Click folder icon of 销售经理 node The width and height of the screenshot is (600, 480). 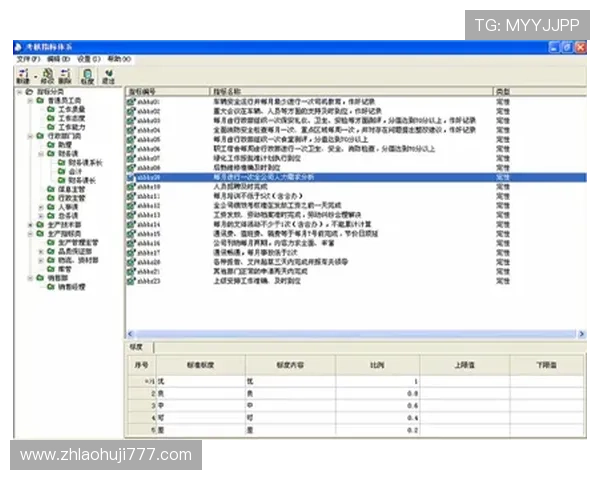tap(51, 287)
